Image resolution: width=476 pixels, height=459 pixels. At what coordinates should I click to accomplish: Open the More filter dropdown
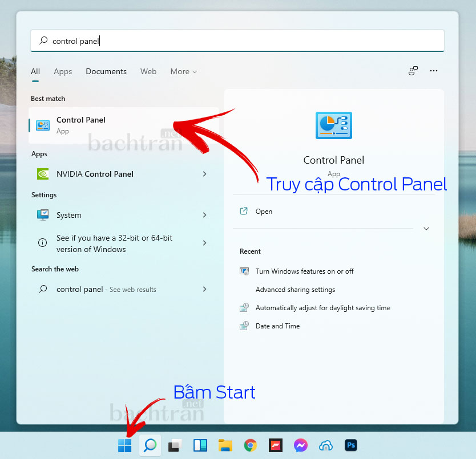(x=184, y=72)
